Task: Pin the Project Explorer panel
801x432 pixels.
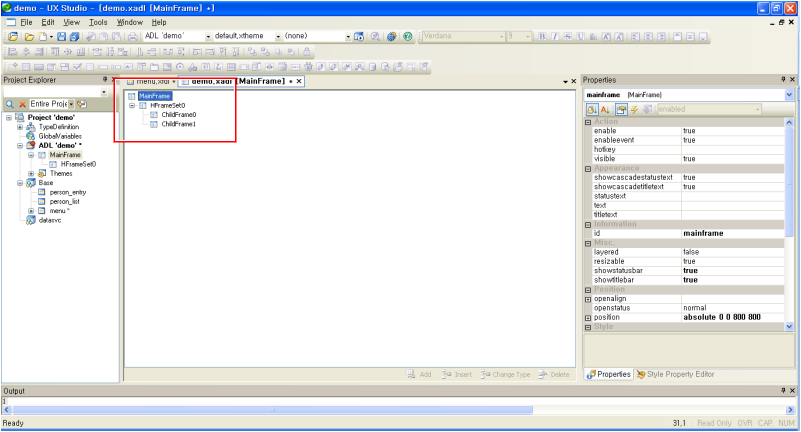Action: click(x=104, y=80)
